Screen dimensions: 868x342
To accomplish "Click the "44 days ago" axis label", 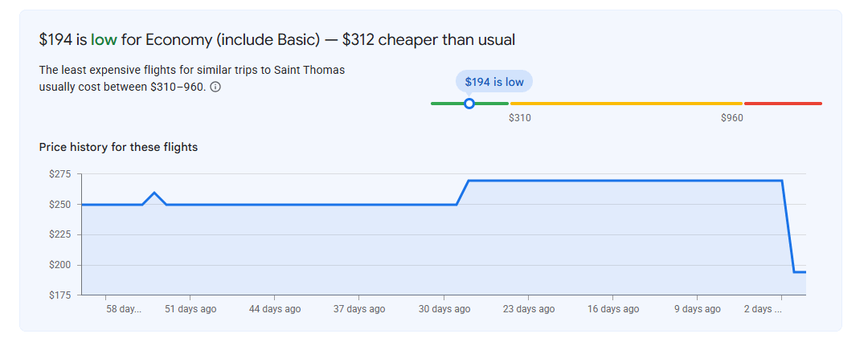I will pyautogui.click(x=275, y=309).
